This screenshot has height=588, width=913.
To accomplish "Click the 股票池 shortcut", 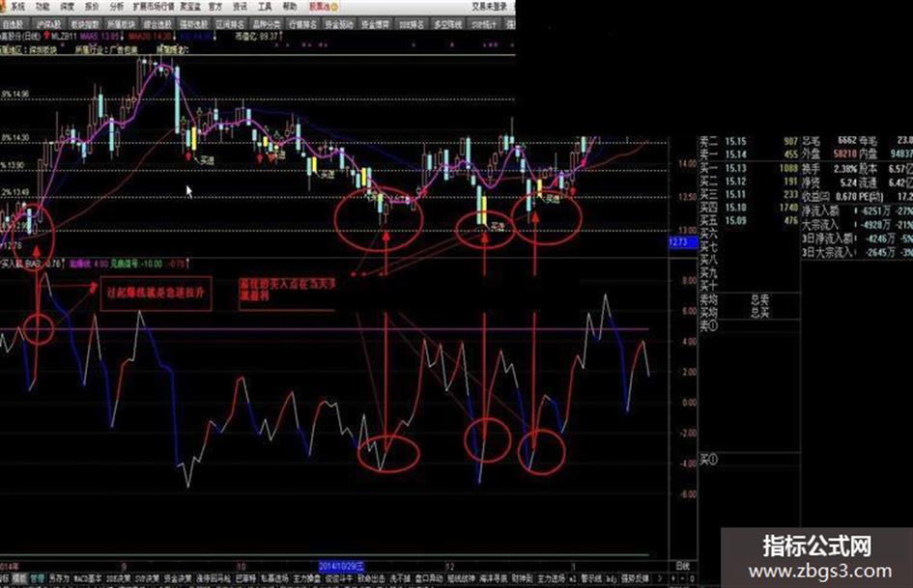I will tap(323, 7).
